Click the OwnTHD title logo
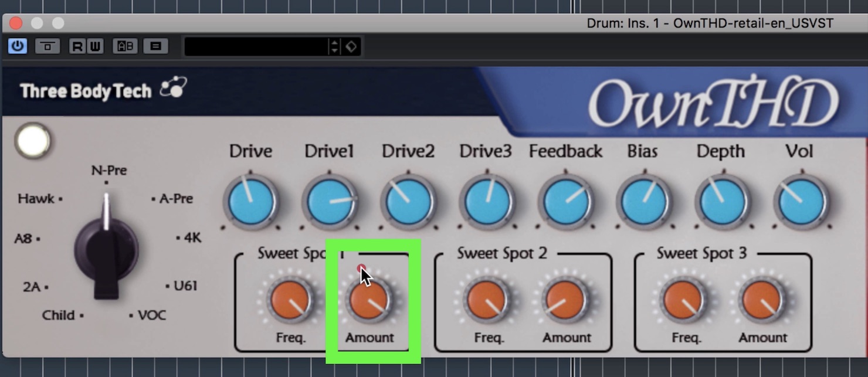 (713, 103)
